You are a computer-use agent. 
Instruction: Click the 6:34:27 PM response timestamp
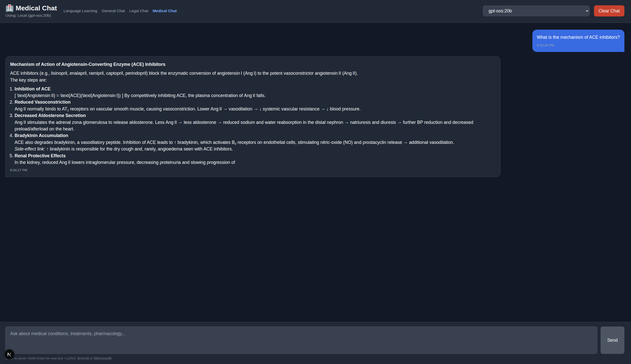19,170
